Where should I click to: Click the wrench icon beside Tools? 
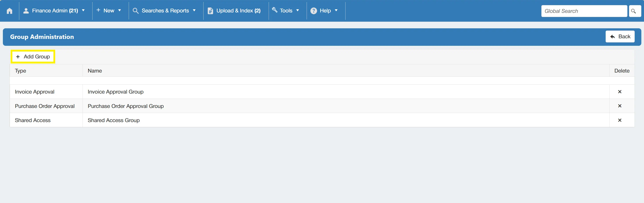pyautogui.click(x=274, y=10)
